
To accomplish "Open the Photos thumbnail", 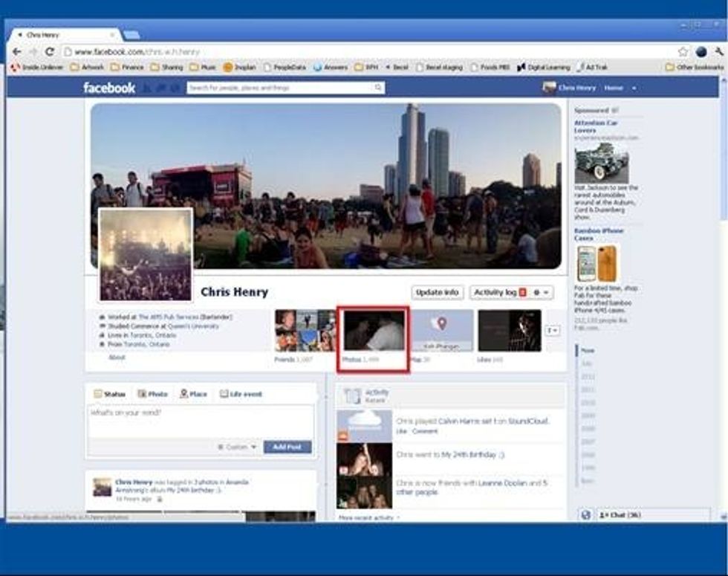I will [x=374, y=330].
